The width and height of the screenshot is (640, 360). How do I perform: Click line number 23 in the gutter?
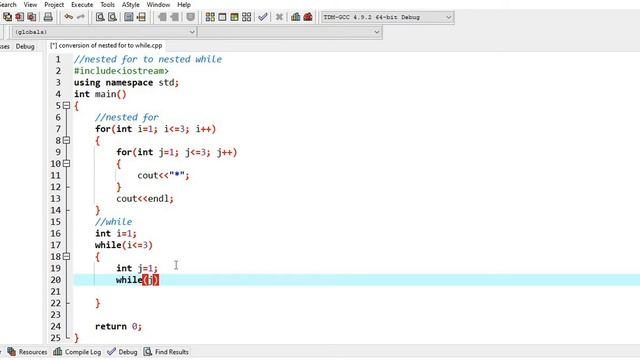coord(56,315)
